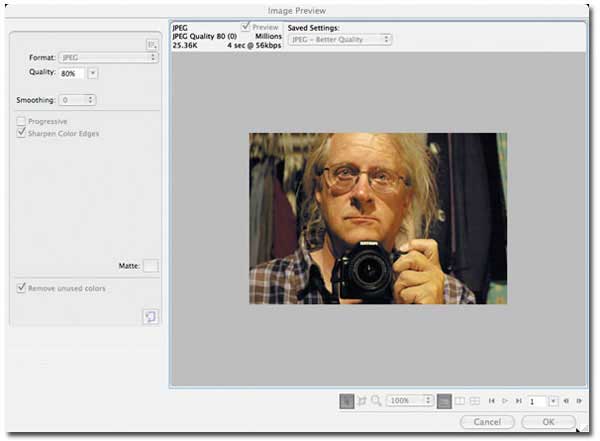Open the 100% zoom level dropdown

[410, 401]
